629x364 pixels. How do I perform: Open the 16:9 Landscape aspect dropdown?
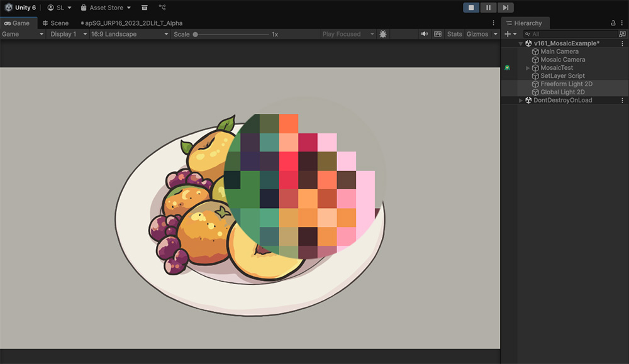(x=128, y=34)
